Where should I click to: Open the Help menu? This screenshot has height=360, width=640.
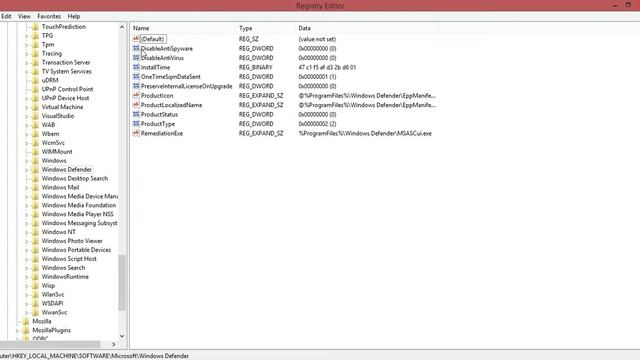tap(74, 16)
